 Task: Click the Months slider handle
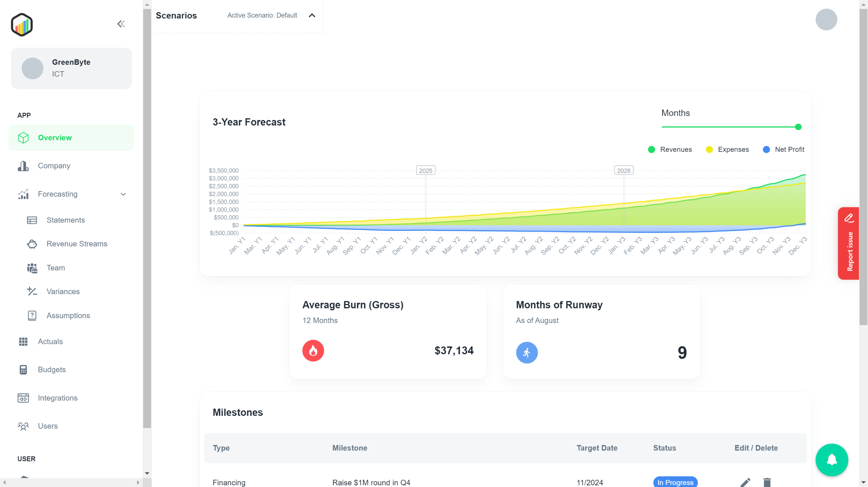click(798, 127)
